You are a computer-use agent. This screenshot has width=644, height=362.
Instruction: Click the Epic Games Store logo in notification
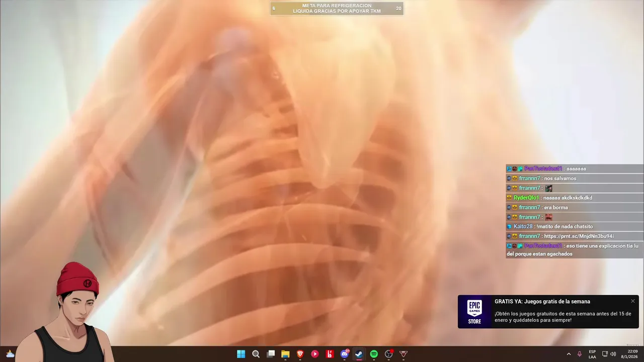point(474,312)
